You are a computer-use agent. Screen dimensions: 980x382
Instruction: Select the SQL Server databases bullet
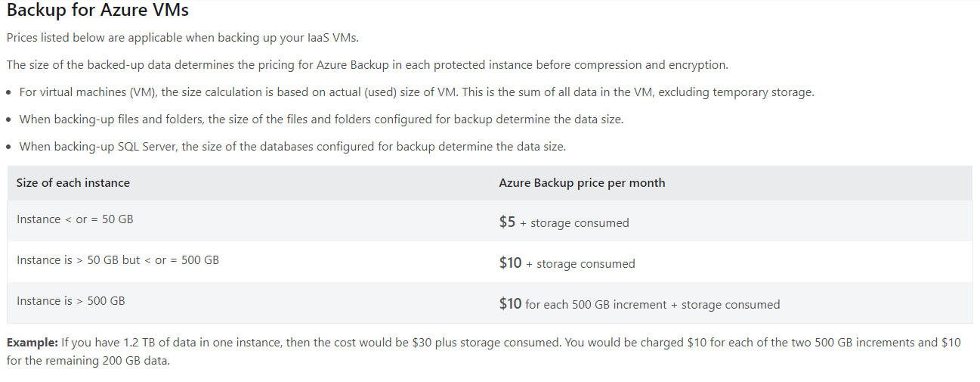[292, 147]
